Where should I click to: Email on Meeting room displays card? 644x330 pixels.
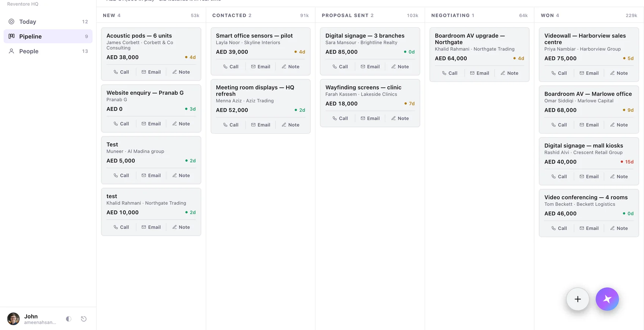(261, 125)
